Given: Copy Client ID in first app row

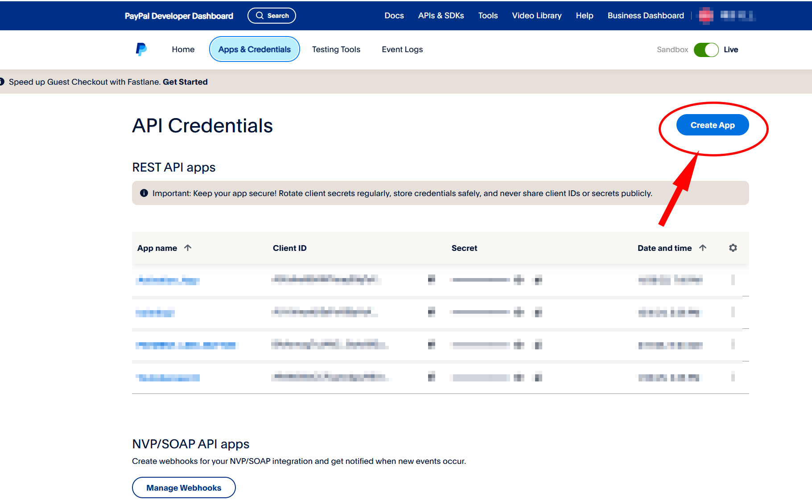Looking at the screenshot, I should [431, 280].
